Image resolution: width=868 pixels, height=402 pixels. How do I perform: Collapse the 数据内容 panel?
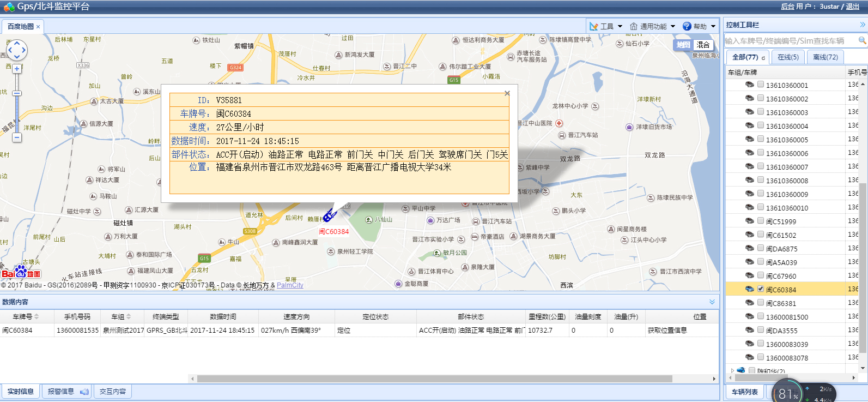tap(712, 302)
